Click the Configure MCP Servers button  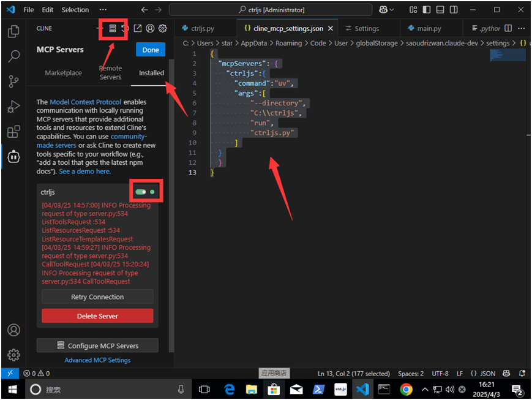click(97, 345)
